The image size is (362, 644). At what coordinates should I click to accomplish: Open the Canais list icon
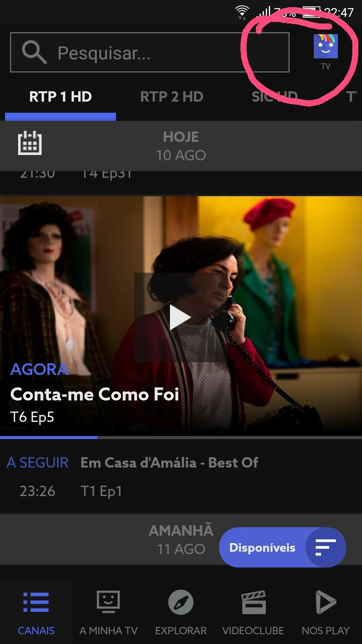coord(36,602)
